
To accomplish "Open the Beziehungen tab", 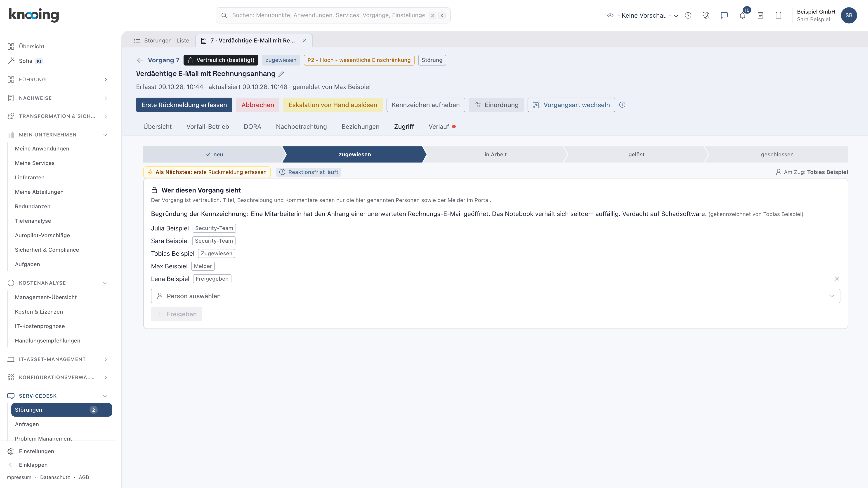I will coord(360,127).
